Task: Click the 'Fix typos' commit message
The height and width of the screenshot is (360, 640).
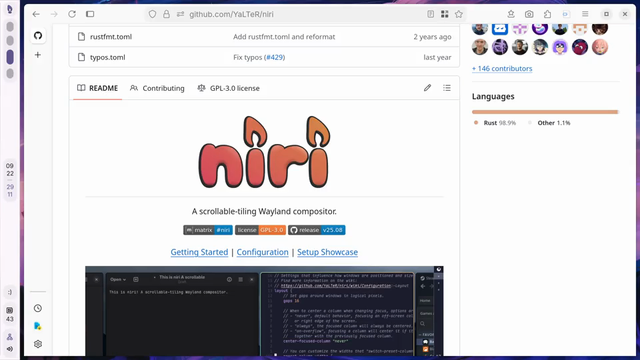Action: [x=247, y=58]
